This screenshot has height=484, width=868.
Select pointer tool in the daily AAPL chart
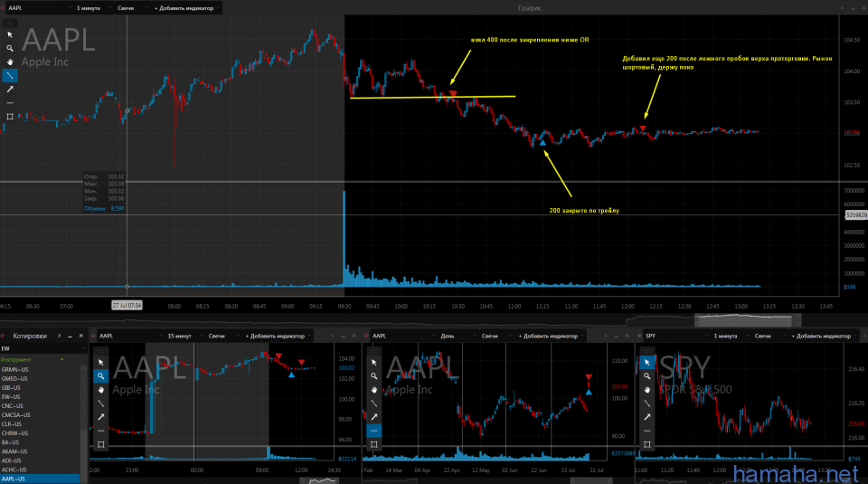click(x=373, y=362)
